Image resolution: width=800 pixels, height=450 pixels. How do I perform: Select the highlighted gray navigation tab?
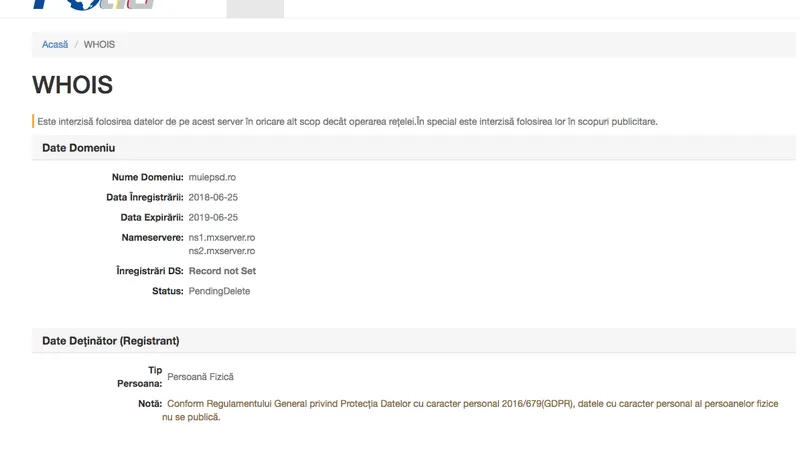pyautogui.click(x=255, y=9)
